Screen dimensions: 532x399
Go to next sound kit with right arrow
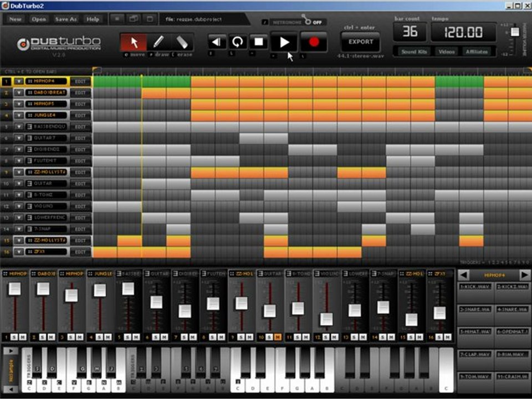524,275
